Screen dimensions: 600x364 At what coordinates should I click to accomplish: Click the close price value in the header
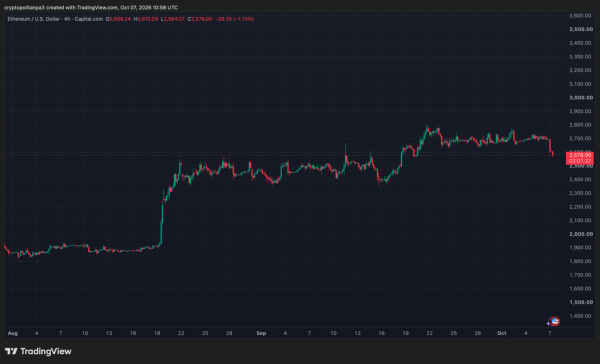click(x=201, y=19)
